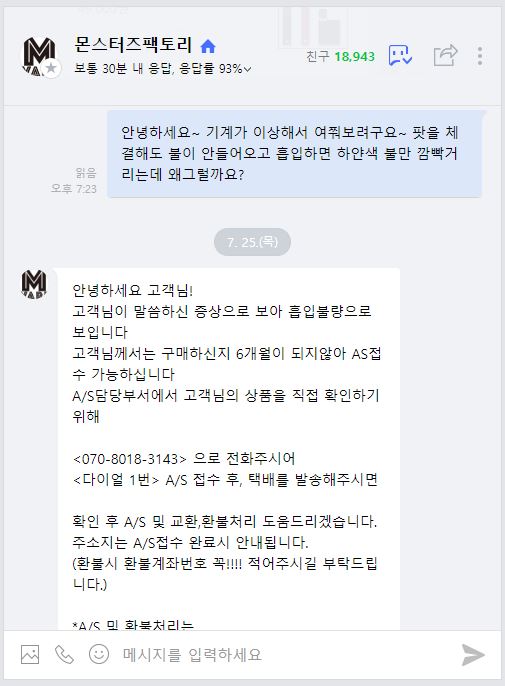The height and width of the screenshot is (686, 505).
Task: Click the sender avatar next to reply message
Action: [34, 285]
